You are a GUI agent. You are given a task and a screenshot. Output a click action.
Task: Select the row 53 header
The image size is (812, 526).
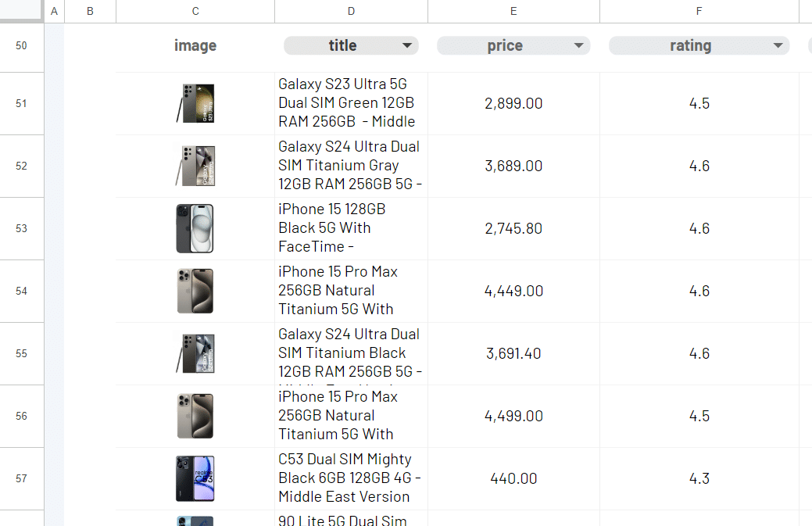click(21, 228)
